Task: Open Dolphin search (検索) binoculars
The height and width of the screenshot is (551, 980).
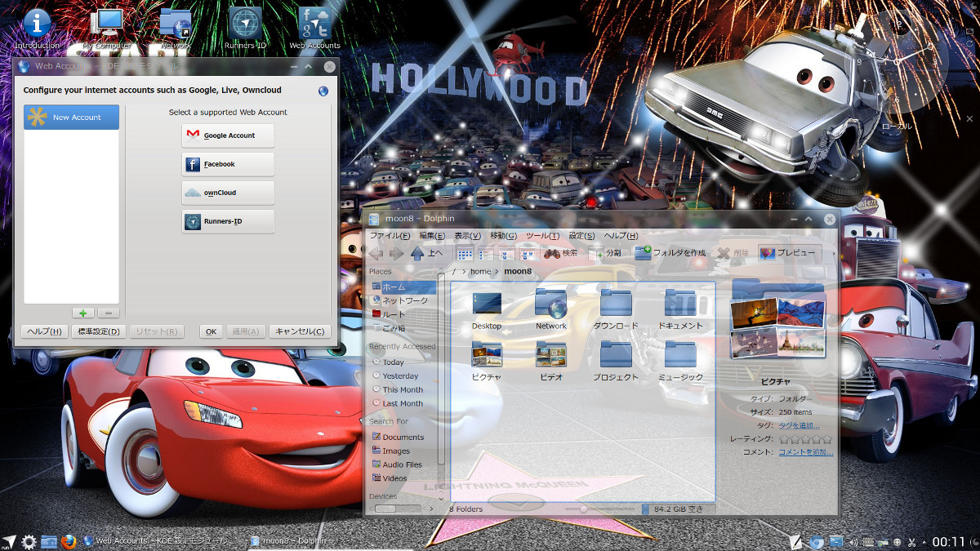Action: 561,253
